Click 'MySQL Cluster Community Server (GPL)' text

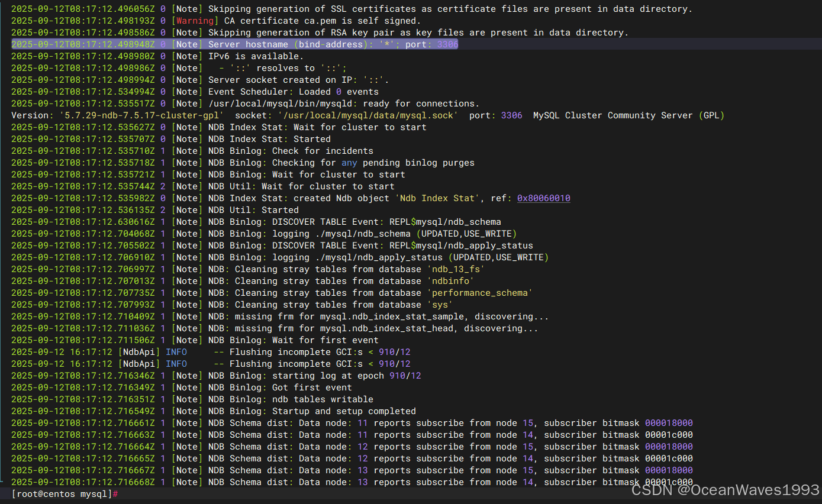tap(628, 115)
